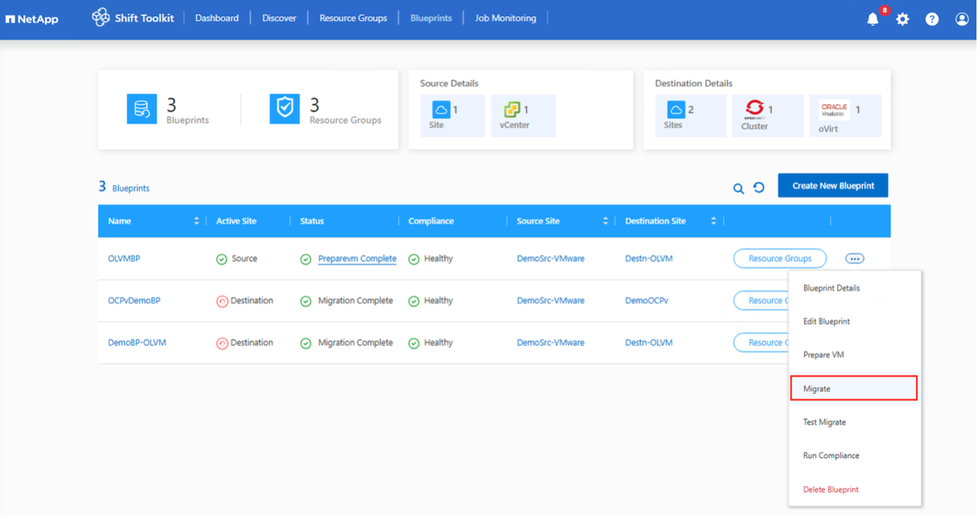
Task: Click the help question mark icon
Action: coord(932,19)
